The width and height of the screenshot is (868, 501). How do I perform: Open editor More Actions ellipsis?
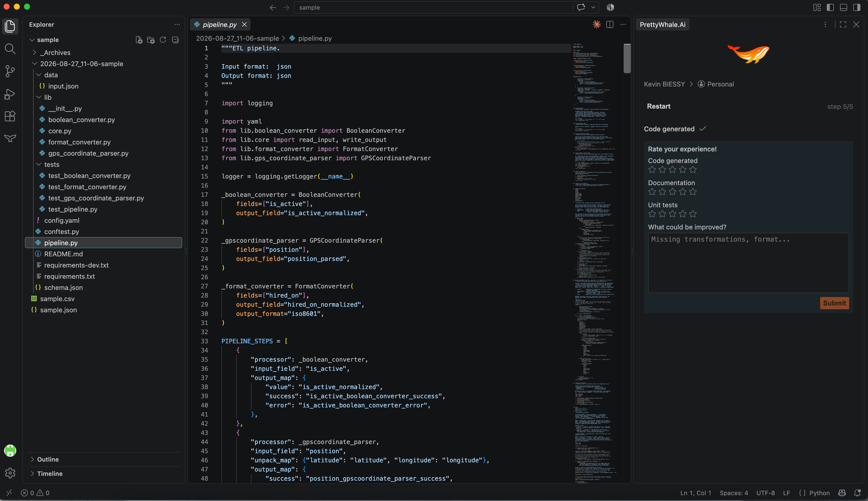tap(623, 24)
